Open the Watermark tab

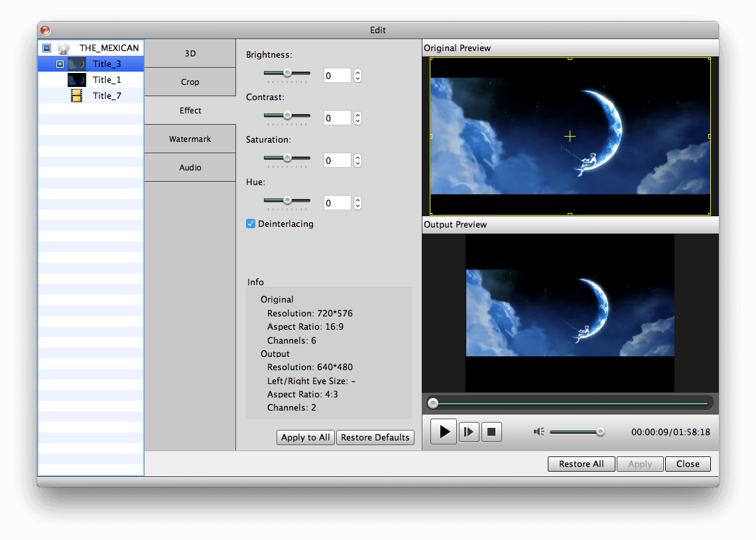[x=190, y=139]
